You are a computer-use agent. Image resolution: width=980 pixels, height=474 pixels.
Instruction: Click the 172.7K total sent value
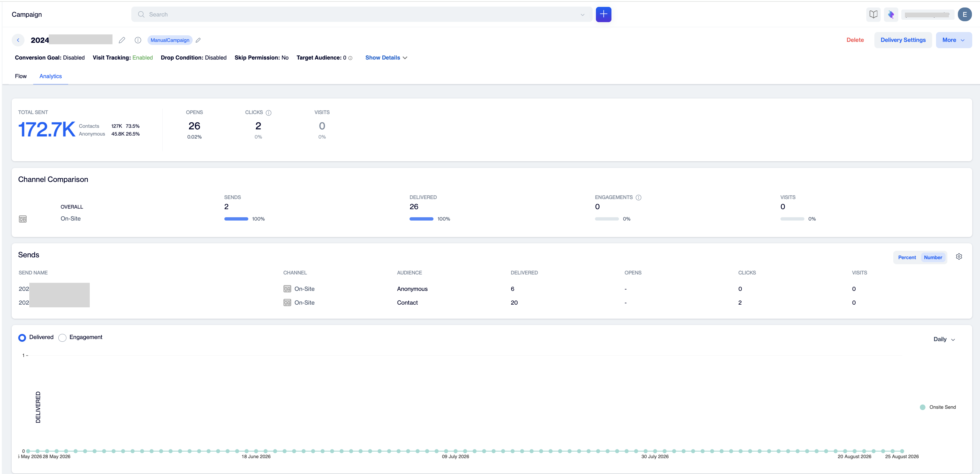coord(47,129)
